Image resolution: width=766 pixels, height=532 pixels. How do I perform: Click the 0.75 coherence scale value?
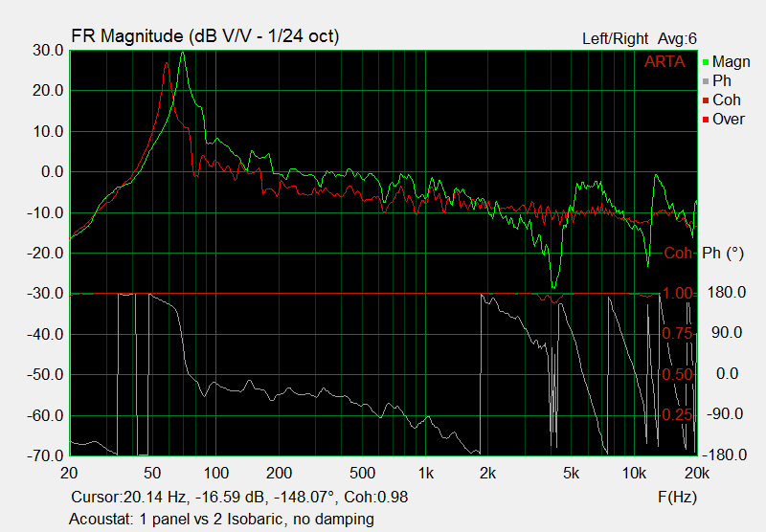pos(677,334)
